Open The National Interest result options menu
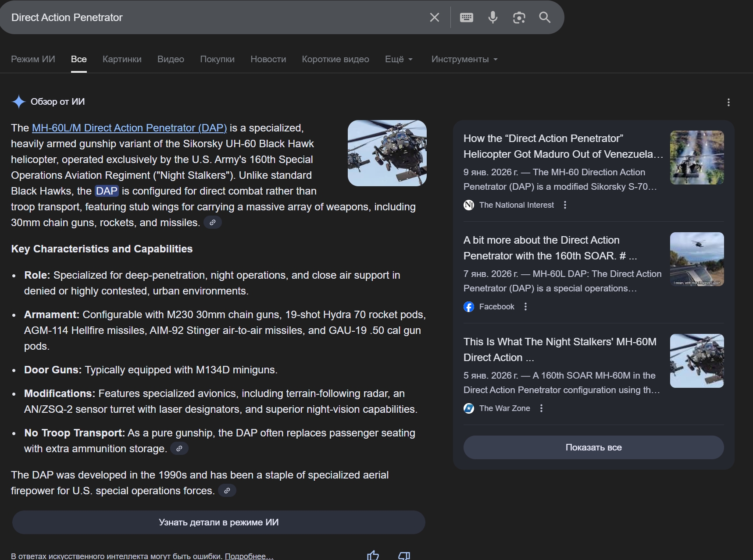Viewport: 753px width, 560px height. pyautogui.click(x=565, y=205)
